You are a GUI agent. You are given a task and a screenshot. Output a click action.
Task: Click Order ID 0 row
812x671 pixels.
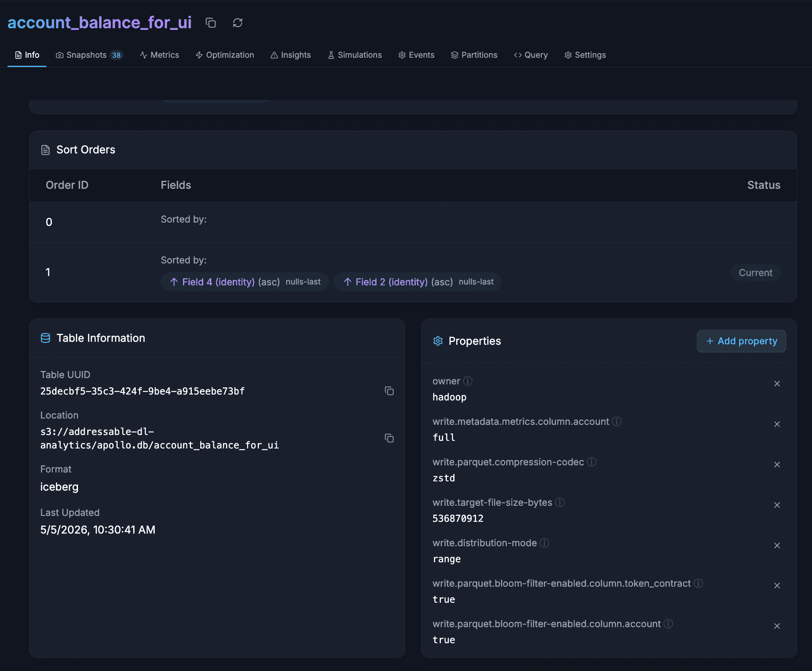(413, 222)
